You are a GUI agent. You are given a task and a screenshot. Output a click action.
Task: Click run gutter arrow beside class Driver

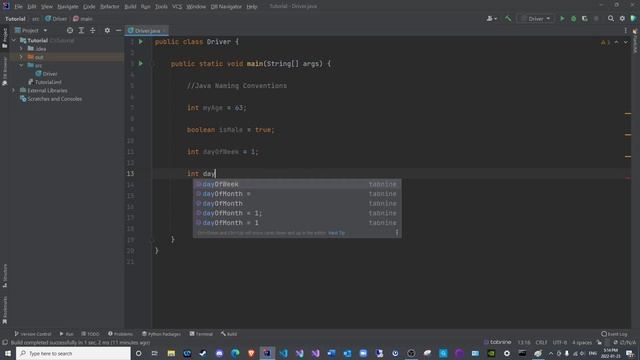pos(141,42)
